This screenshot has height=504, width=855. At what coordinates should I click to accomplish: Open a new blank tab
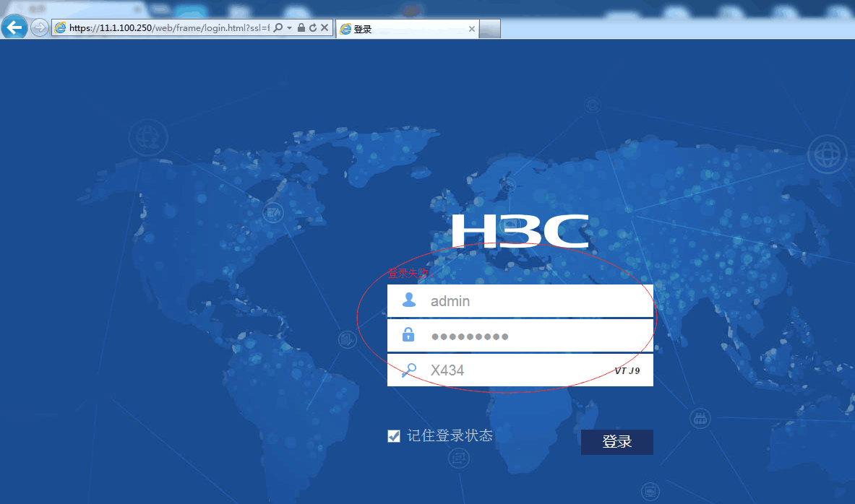490,29
